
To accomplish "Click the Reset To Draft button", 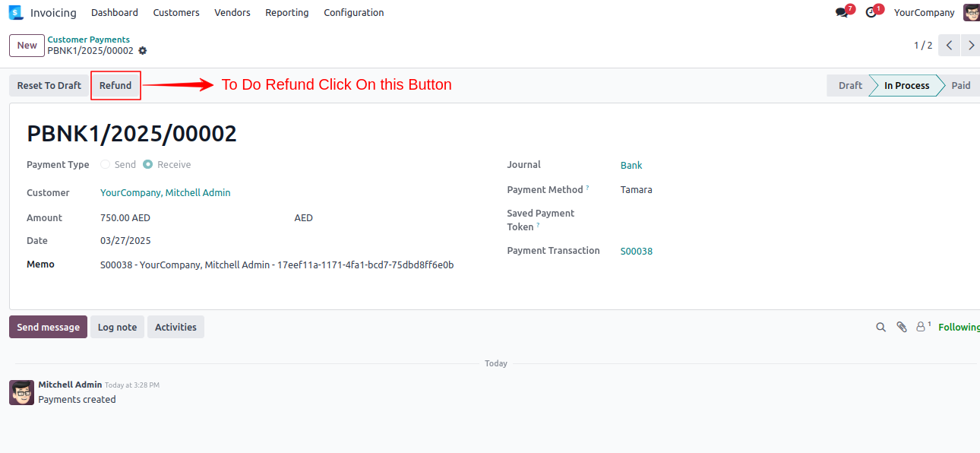I will click(49, 85).
